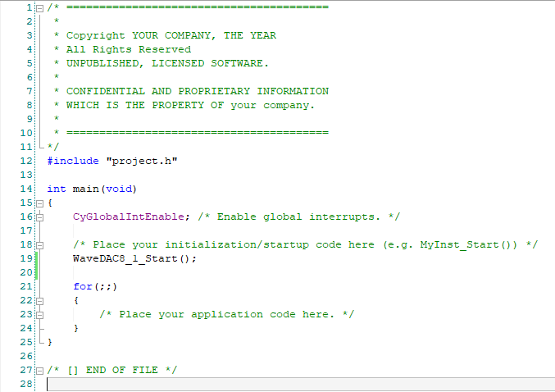
Task: Click the closing brace of for loop on line 24
Action: pos(75,328)
